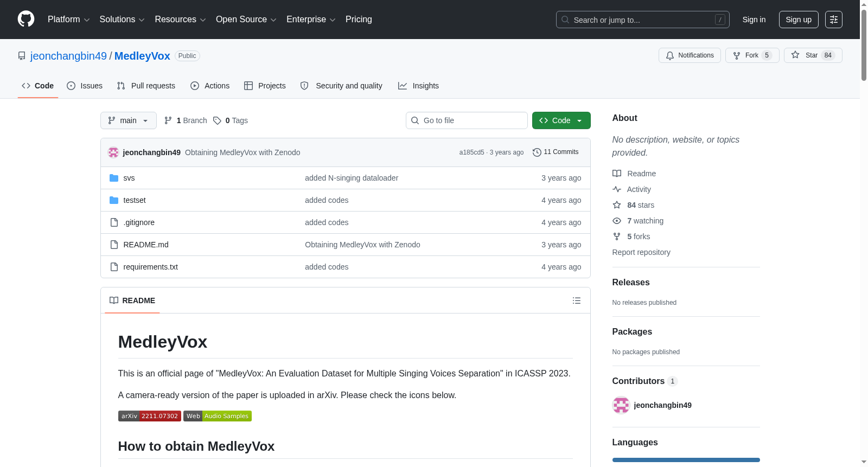
Task: Click Report repository link
Action: tap(641, 252)
